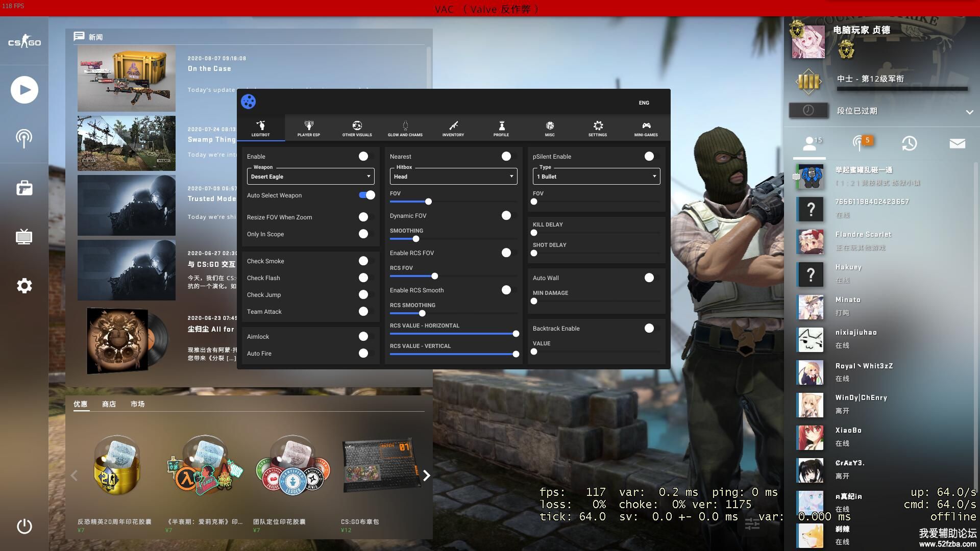Click the Play button in the sidebar

click(x=24, y=90)
